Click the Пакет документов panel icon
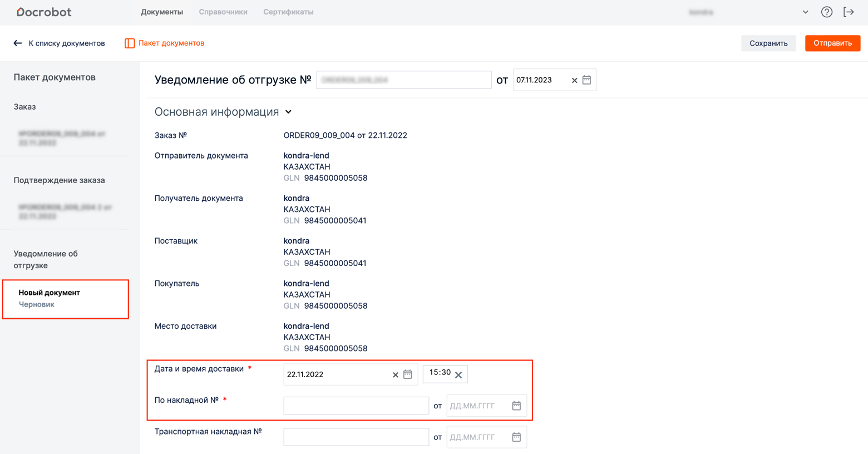Screen dimensions: 868x454 [x=130, y=43]
